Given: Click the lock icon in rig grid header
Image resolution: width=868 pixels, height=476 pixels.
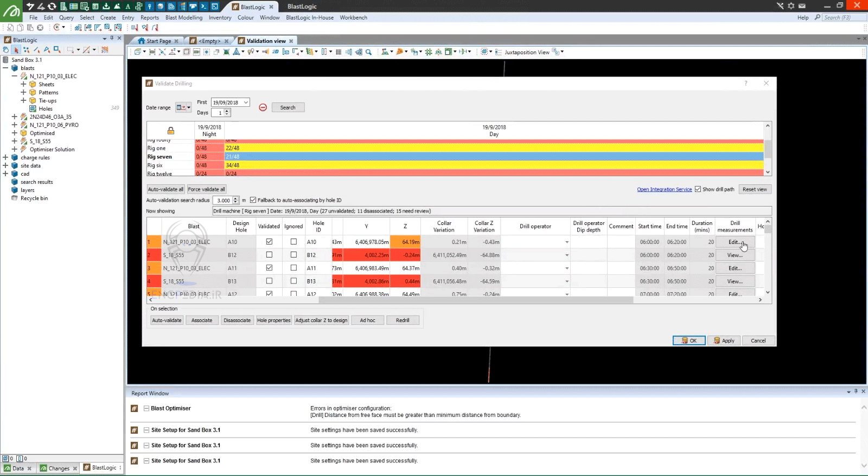Looking at the screenshot, I should click(171, 131).
